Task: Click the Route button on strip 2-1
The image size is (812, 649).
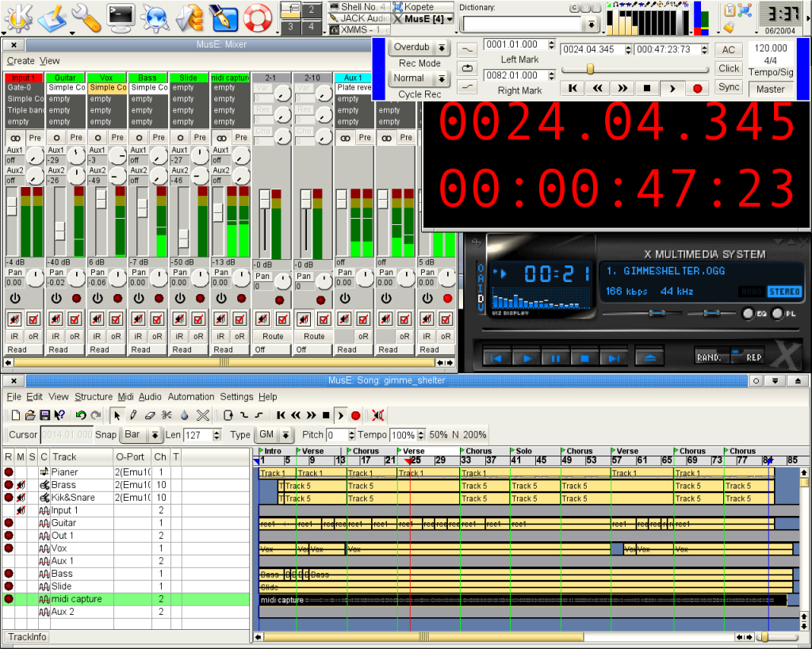Action: tap(273, 336)
